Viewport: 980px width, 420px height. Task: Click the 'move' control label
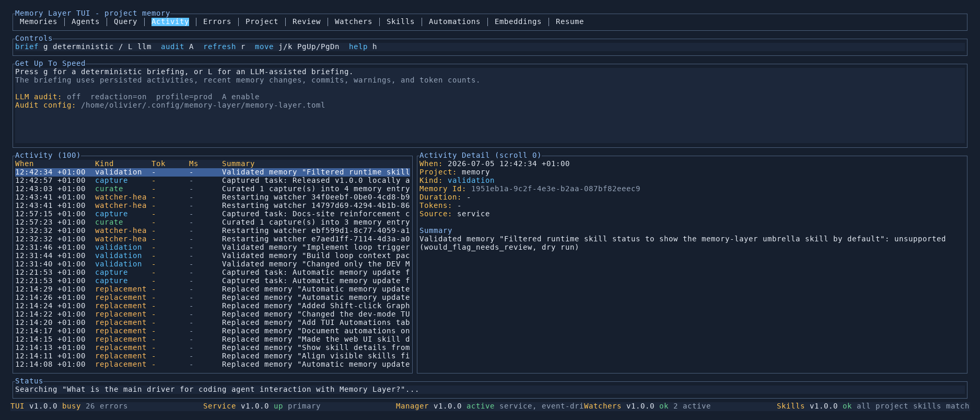coord(264,46)
